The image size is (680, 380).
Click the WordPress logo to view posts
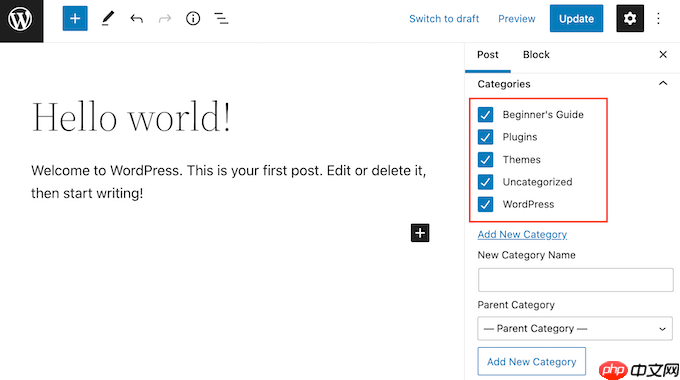tap(21, 20)
